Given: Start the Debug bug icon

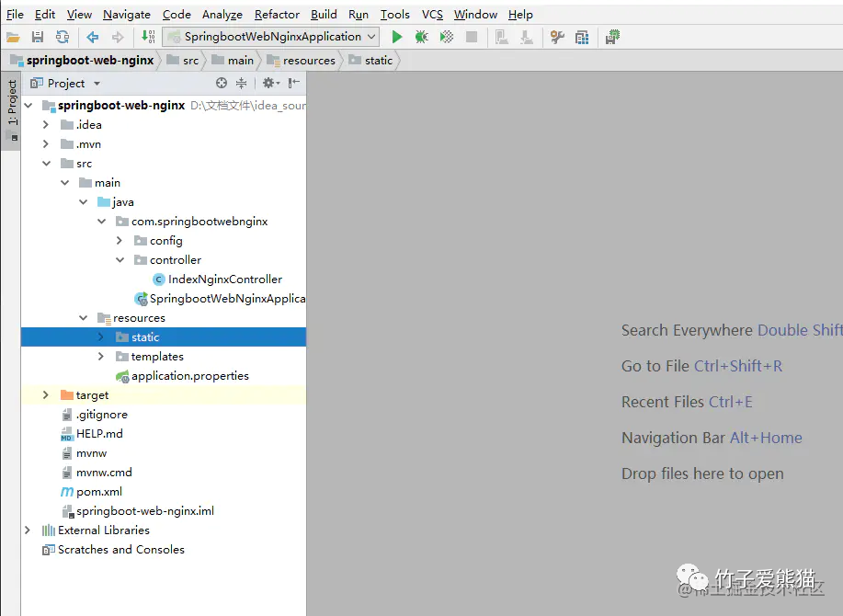Looking at the screenshot, I should click(421, 37).
